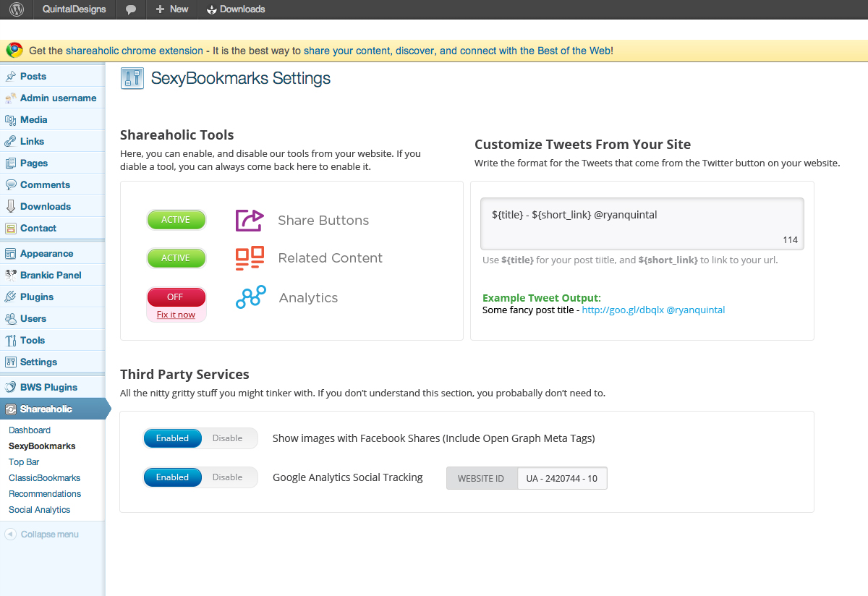Click the WordPress logo icon

pyautogui.click(x=16, y=9)
